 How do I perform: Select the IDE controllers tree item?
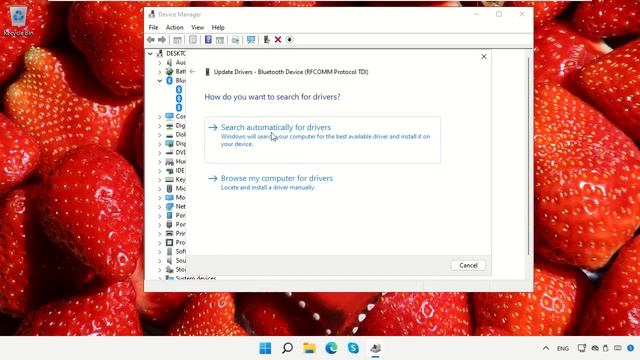[176, 170]
